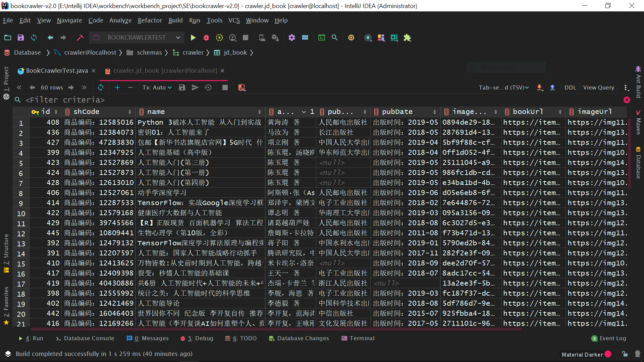Start debugging with the bug icon

[x=206, y=38]
